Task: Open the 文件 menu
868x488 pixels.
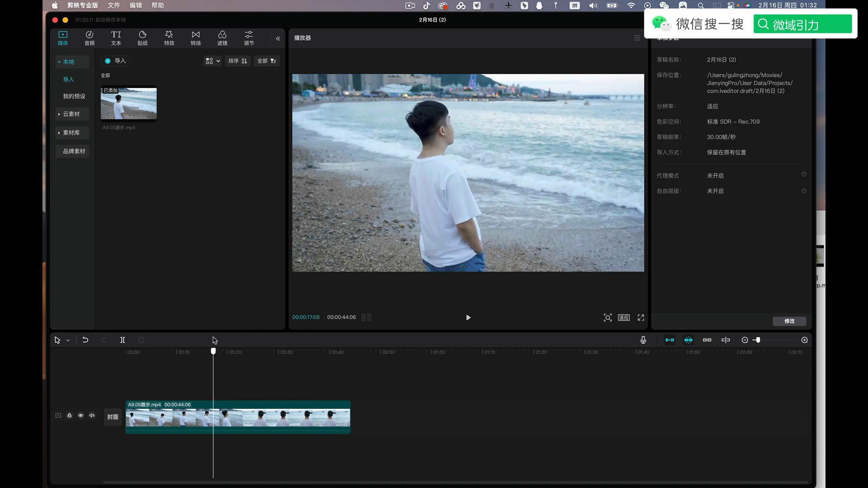Action: click(114, 5)
